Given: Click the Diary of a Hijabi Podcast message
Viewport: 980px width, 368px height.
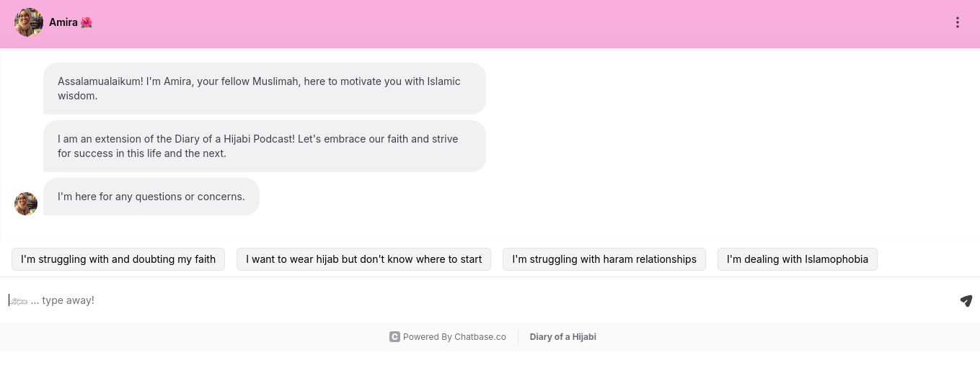Looking at the screenshot, I should (x=264, y=146).
